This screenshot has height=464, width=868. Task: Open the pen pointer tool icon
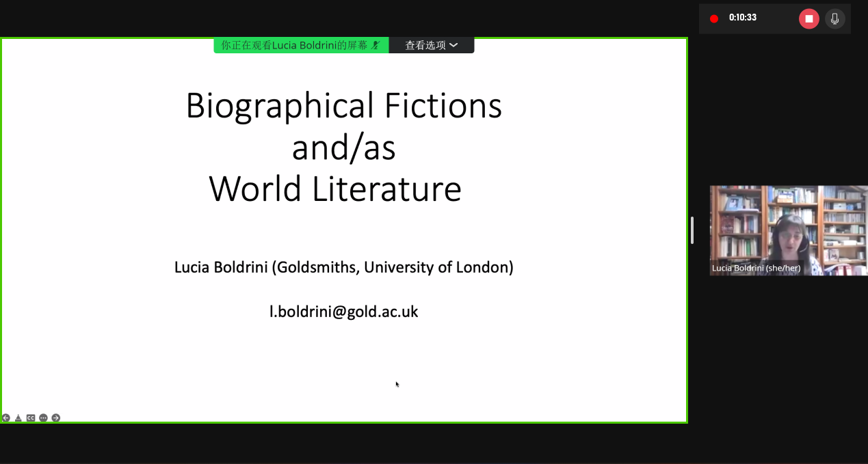pos(18,418)
